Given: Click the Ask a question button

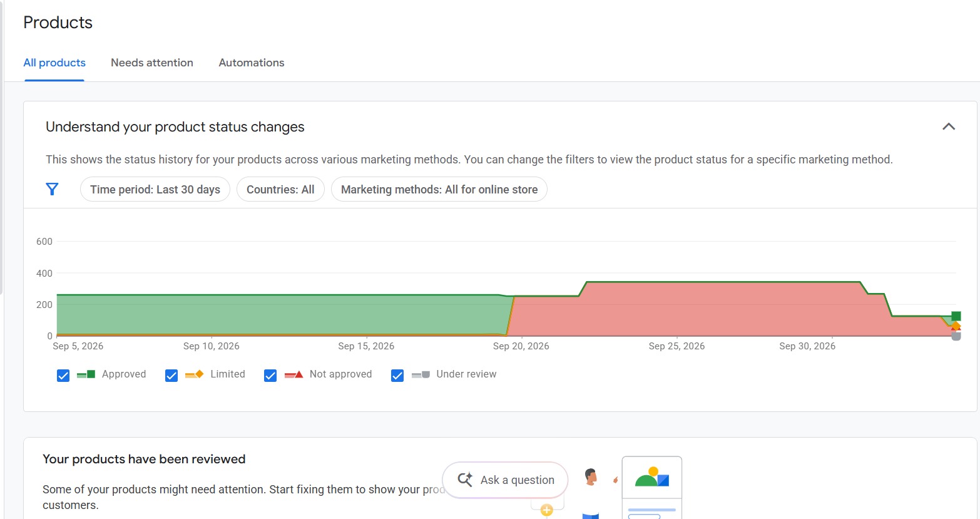Looking at the screenshot, I should pos(505,480).
